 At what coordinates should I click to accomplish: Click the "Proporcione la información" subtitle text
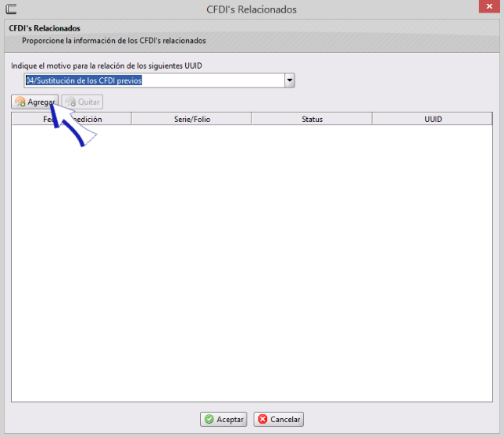(114, 41)
